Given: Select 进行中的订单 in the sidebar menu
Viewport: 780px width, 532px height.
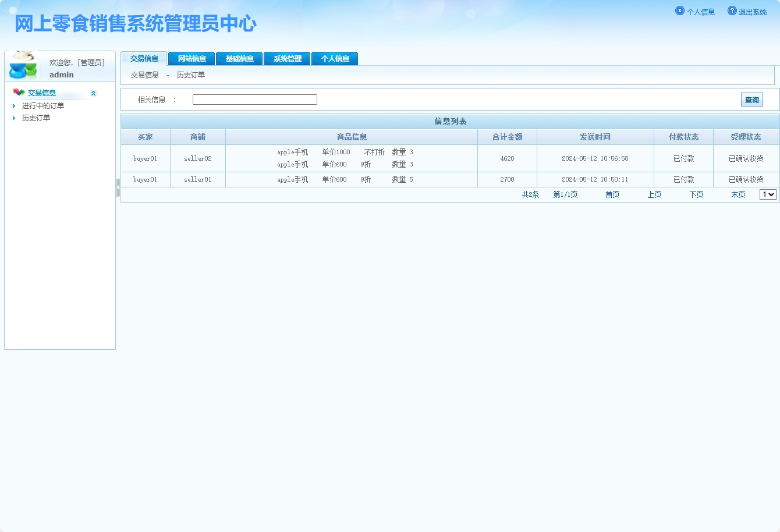Looking at the screenshot, I should (42, 105).
